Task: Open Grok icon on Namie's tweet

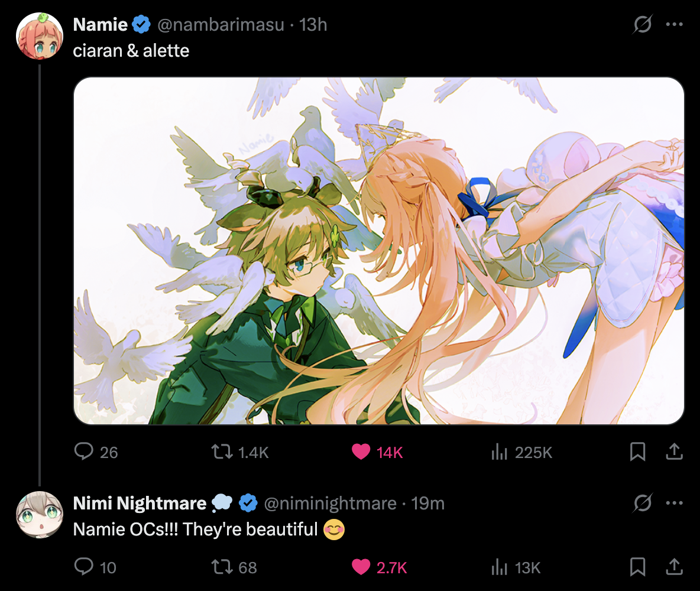Action: (643, 24)
